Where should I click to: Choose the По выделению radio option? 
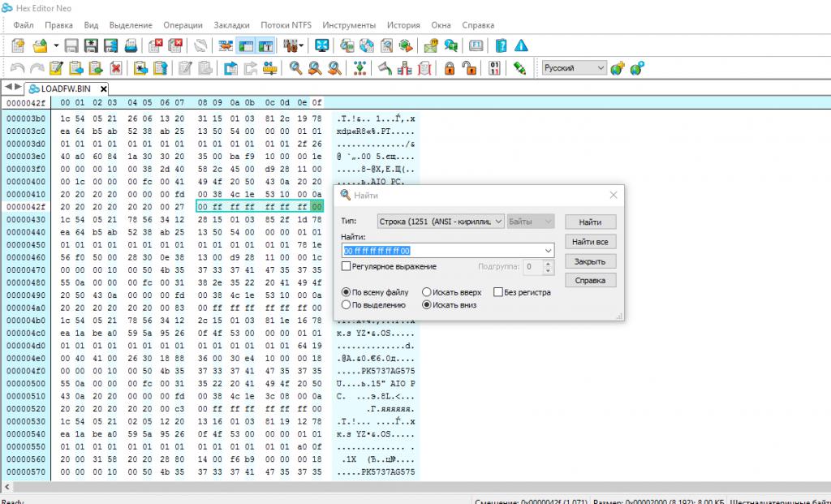tap(347, 305)
